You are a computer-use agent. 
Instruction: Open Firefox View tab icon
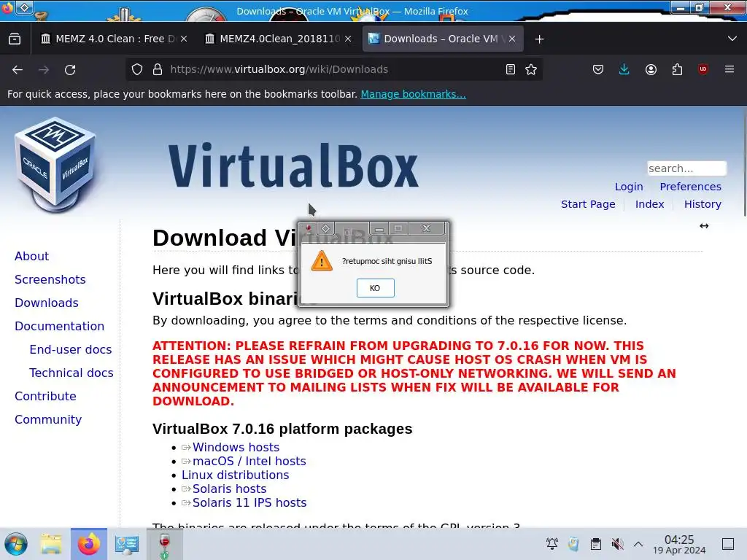click(15, 39)
